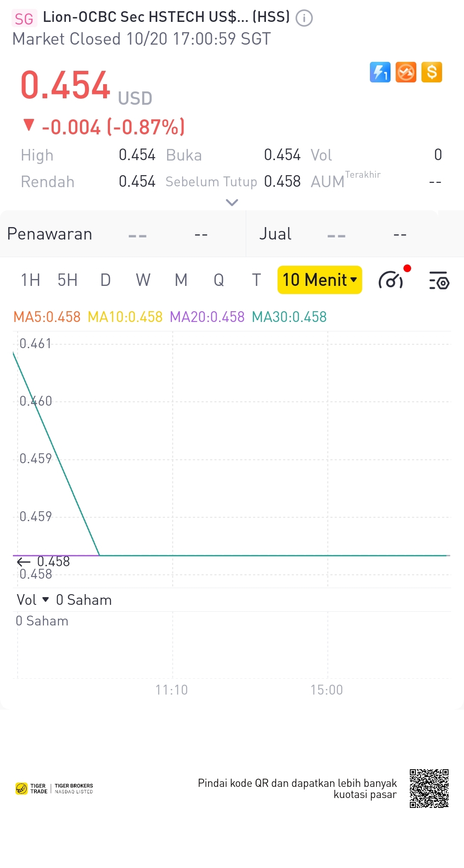Tap the orange chart badge icon
Image resolution: width=464 pixels, height=868 pixels.
point(406,72)
